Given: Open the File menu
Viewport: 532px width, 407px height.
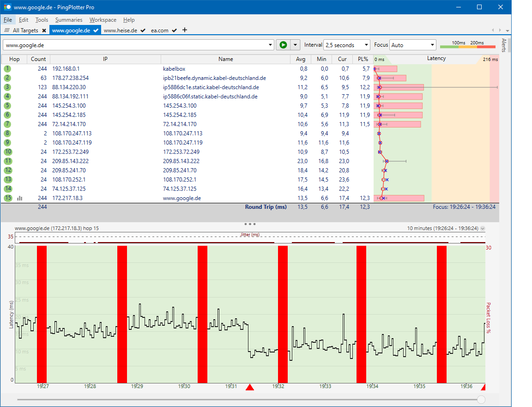Looking at the screenshot, I should pyautogui.click(x=8, y=20).
